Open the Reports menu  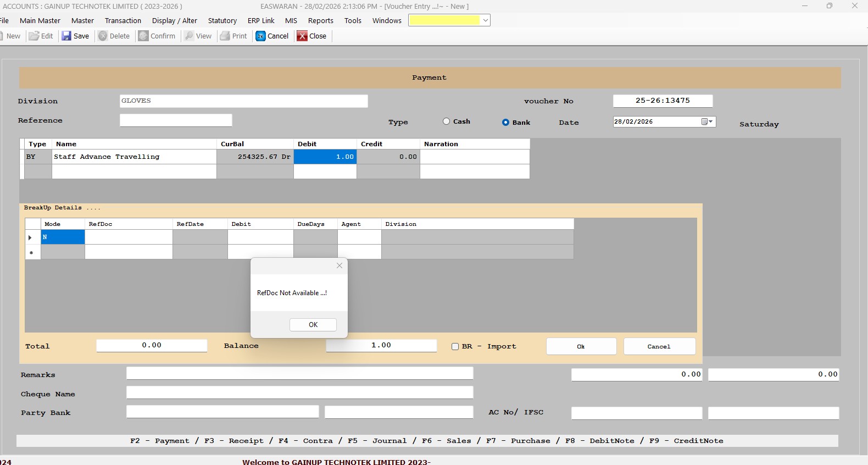click(320, 21)
